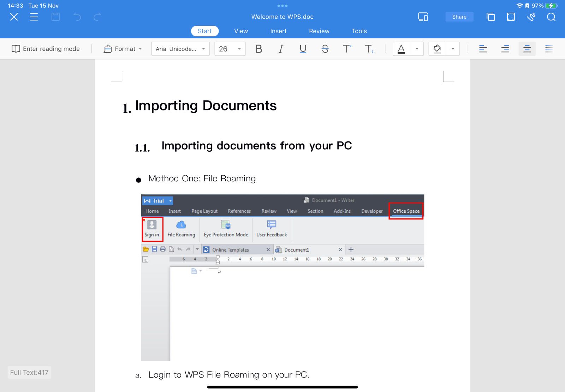Expand the highlight color dropdown
This screenshot has width=565, height=392.
(453, 49)
